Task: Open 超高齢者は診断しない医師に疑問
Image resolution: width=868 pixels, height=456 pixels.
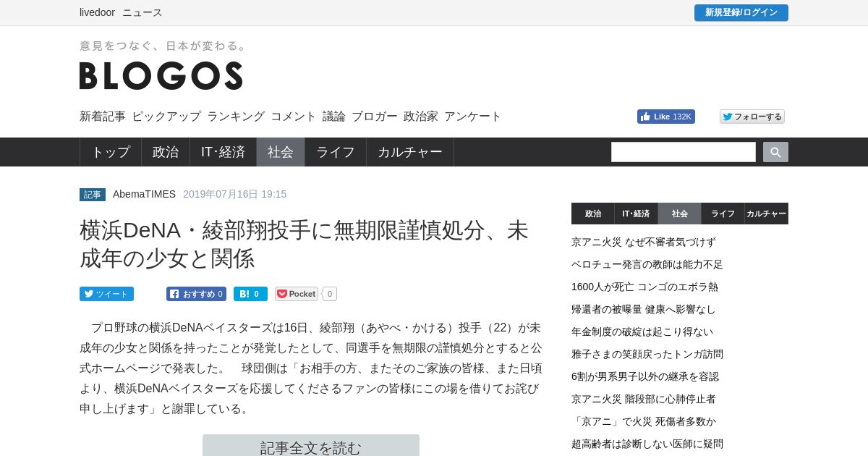Action: coord(647,444)
